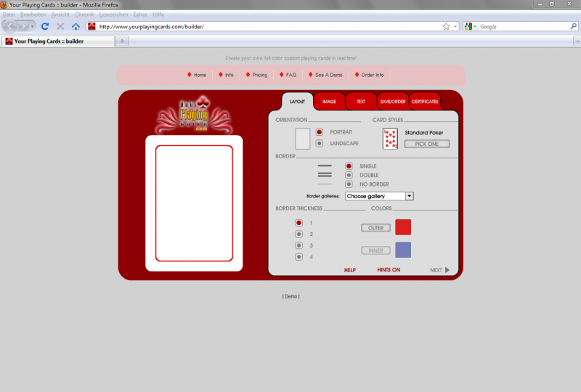
Task: Select the Your Playing Cards builder browser tab
Action: tap(58, 41)
